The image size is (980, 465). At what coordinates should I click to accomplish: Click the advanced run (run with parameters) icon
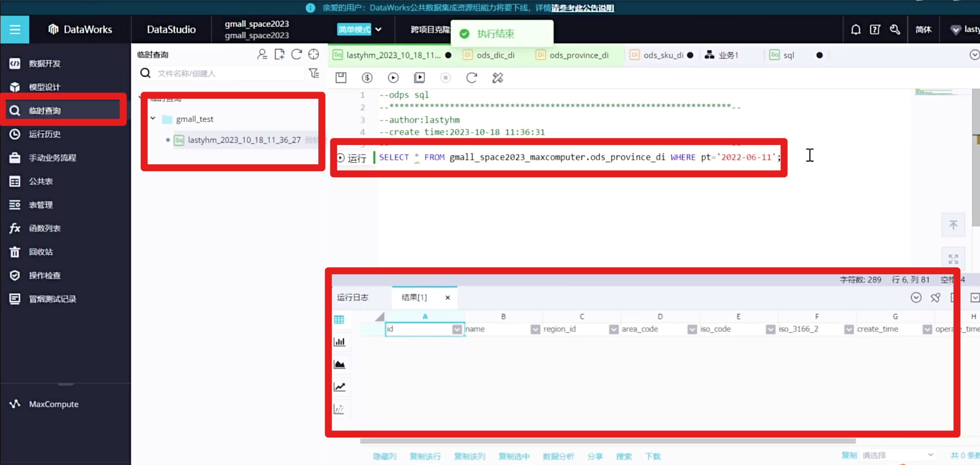(x=419, y=78)
